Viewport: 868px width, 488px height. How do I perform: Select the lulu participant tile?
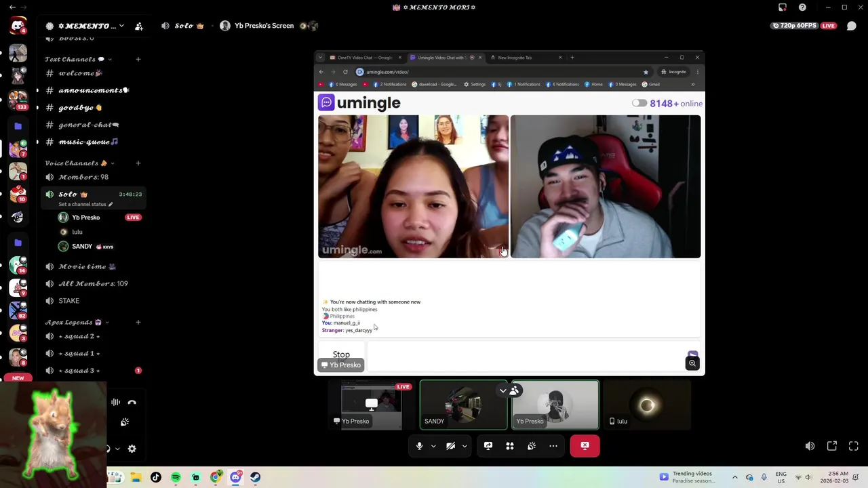pyautogui.click(x=647, y=405)
